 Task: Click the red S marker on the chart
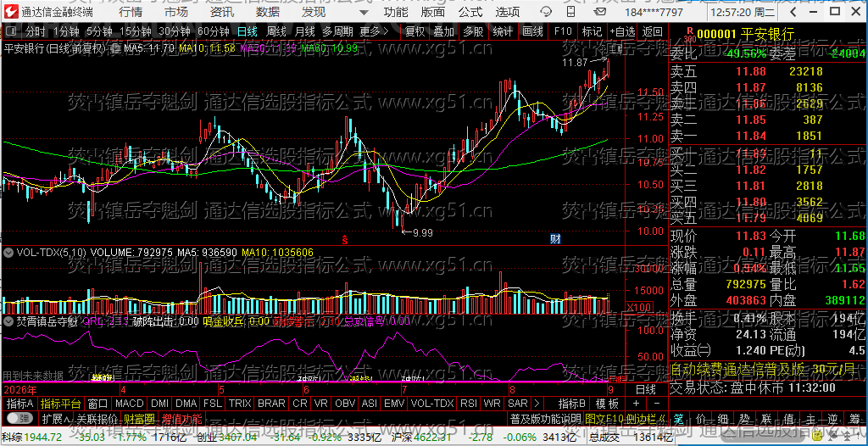coord(344,240)
